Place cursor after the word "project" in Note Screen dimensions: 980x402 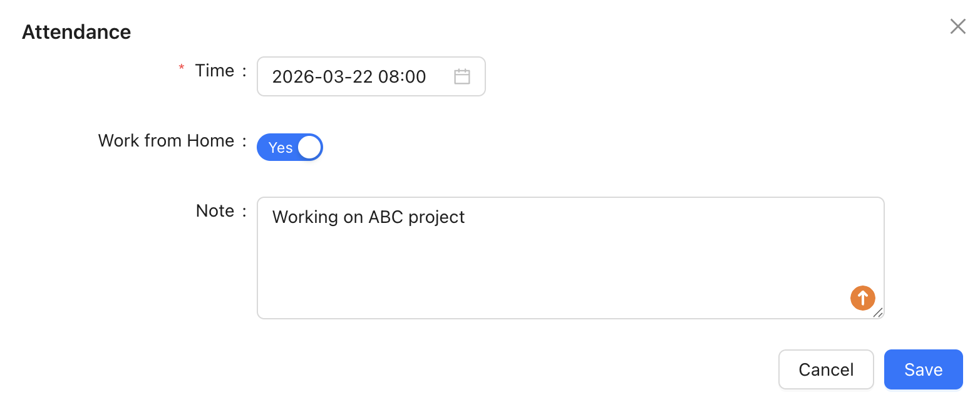pos(467,217)
